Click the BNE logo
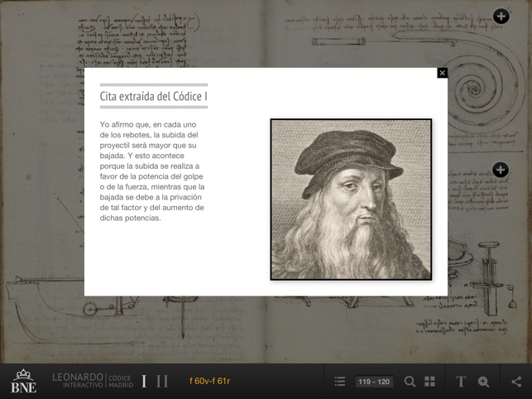The height and width of the screenshot is (399, 532). (23, 381)
